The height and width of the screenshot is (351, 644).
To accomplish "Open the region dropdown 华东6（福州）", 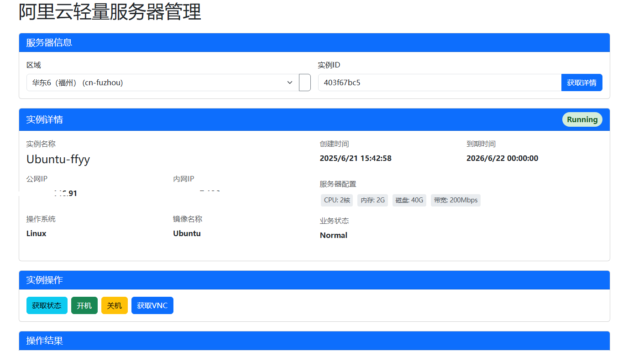I will tap(162, 83).
